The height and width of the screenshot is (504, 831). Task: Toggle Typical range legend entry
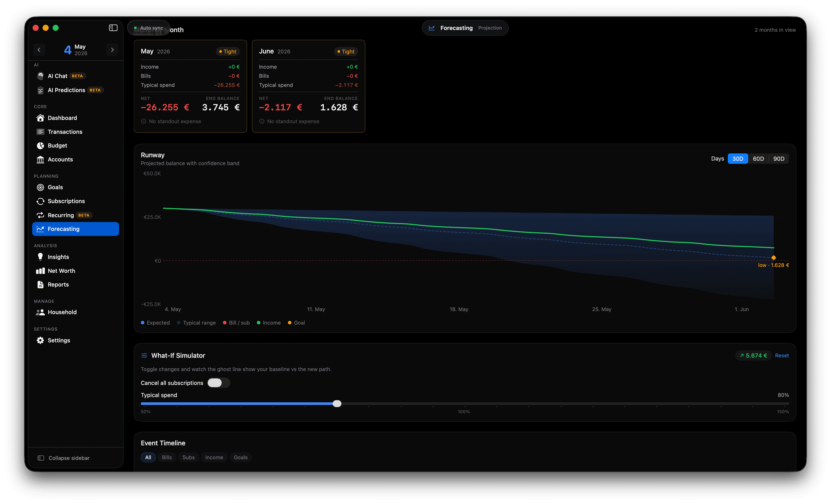tap(196, 323)
